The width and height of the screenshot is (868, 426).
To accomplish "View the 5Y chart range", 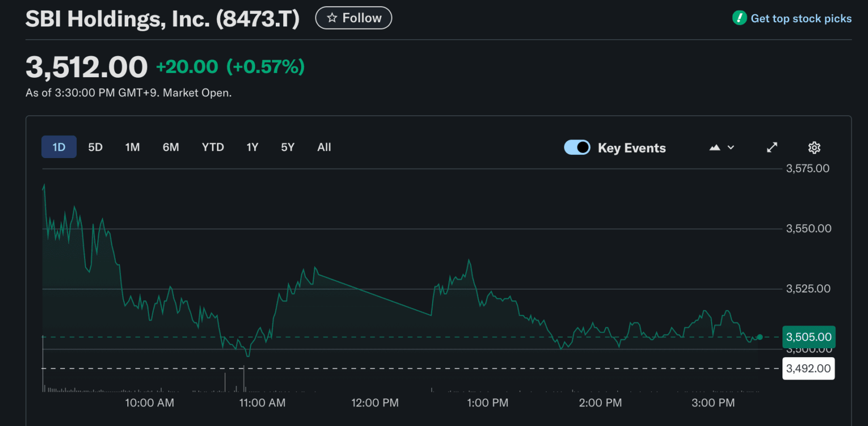I will pyautogui.click(x=287, y=147).
